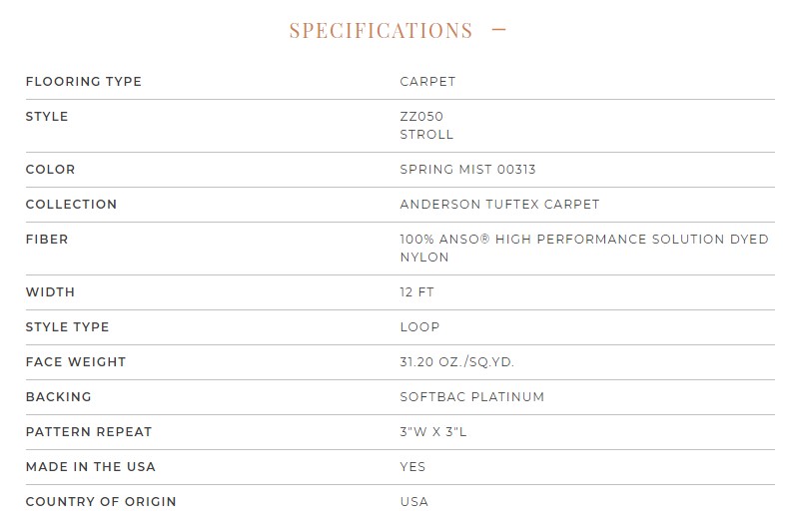Click the SPECIFICATIONS heading
The image size is (796, 532).
point(382,30)
